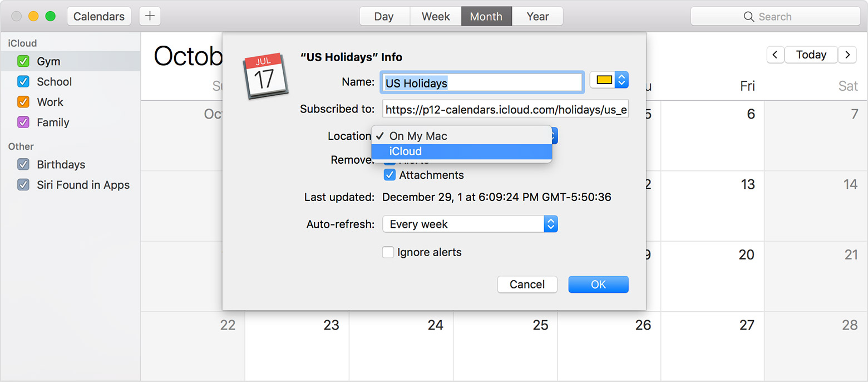Go to previous month with left chevron
The image size is (868, 382).
[776, 55]
